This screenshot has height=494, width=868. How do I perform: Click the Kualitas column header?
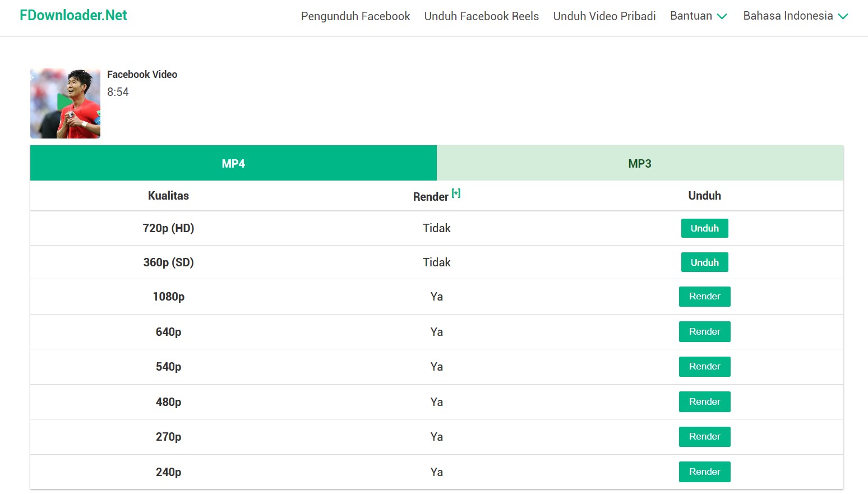click(x=168, y=196)
